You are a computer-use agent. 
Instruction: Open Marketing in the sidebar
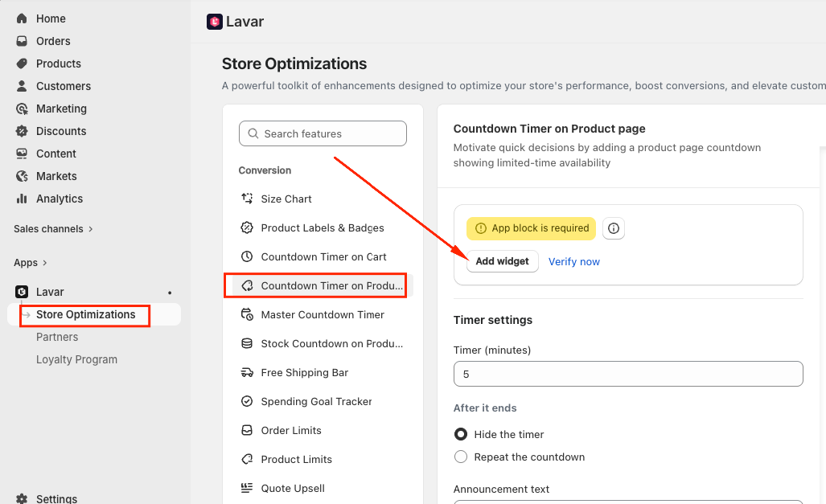(x=61, y=109)
